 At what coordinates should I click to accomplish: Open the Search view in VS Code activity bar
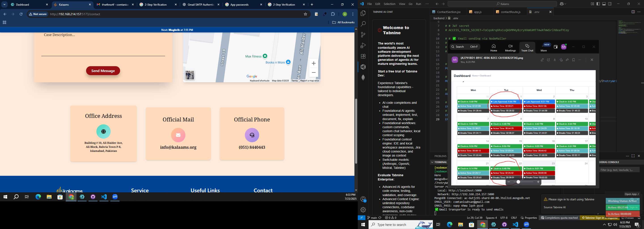pyautogui.click(x=363, y=24)
